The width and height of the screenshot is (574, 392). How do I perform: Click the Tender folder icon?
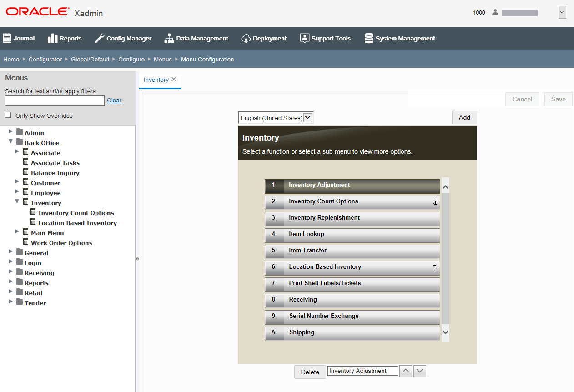pos(20,302)
